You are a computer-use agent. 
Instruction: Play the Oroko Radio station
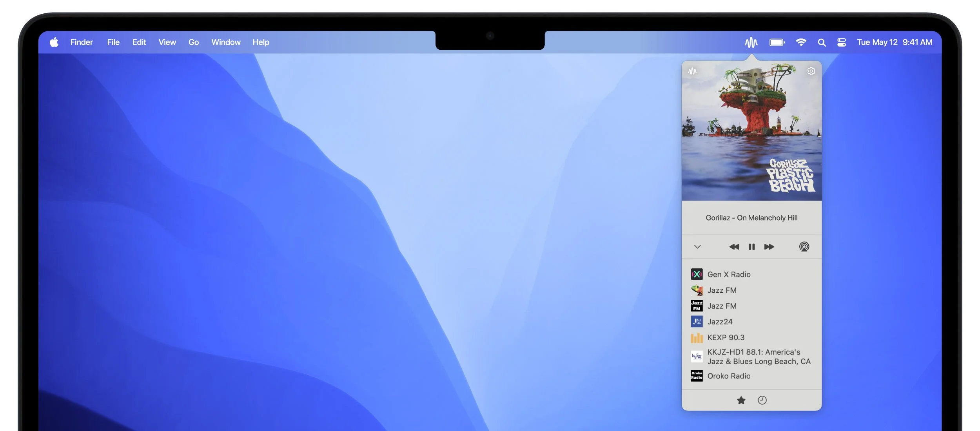tap(730, 376)
